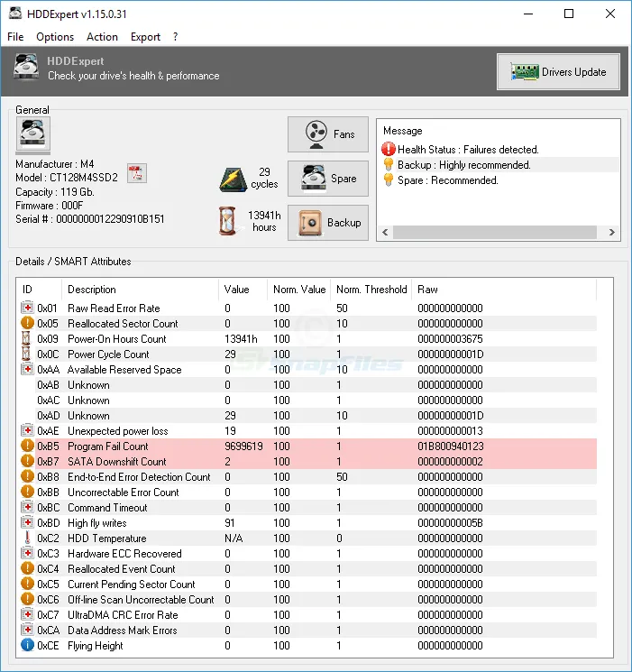This screenshot has height=672, width=632.
Task: Click the warning icon for 0xC5 Current Pending Sector
Action: point(27,585)
